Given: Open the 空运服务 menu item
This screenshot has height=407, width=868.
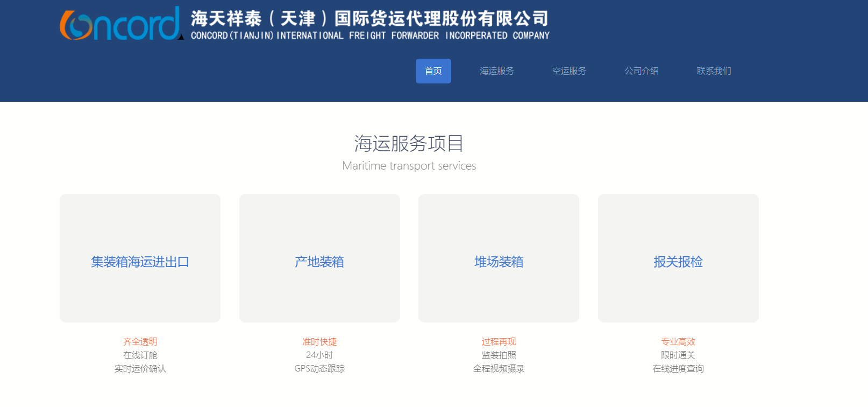Looking at the screenshot, I should pos(569,71).
